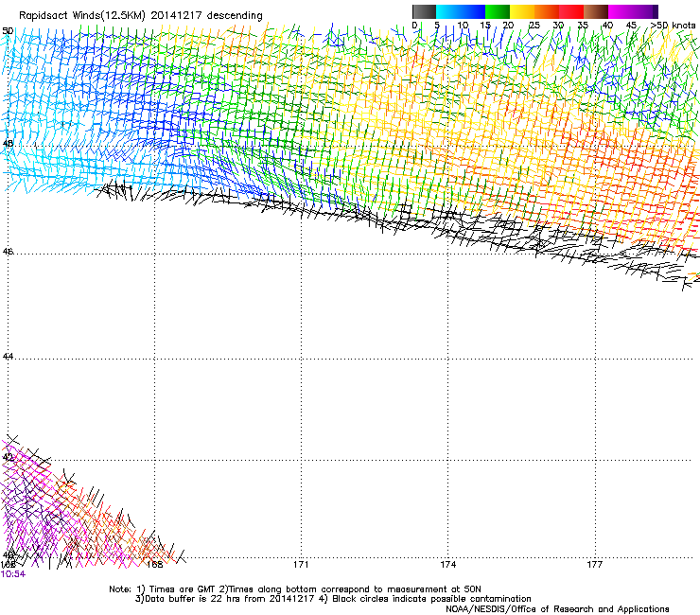Screen dimensions: 700x615
Task: Click the '20' legend scale value
Action: click(x=508, y=26)
